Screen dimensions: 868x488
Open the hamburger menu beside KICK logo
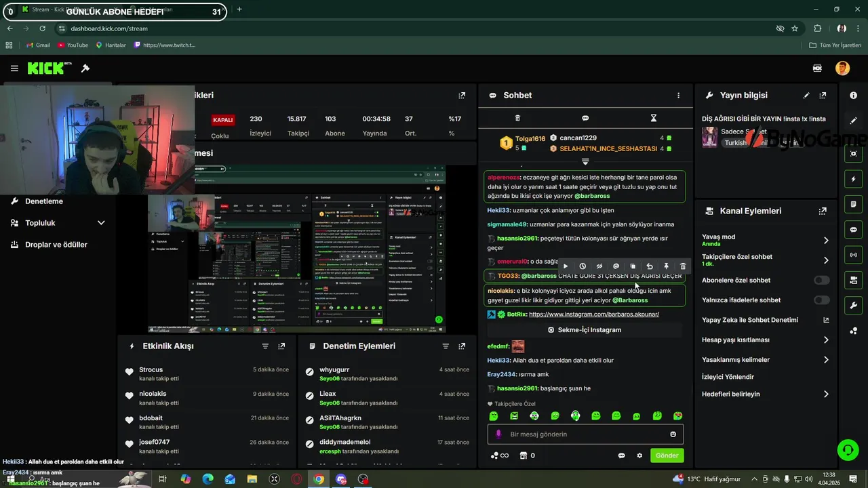tap(14, 68)
